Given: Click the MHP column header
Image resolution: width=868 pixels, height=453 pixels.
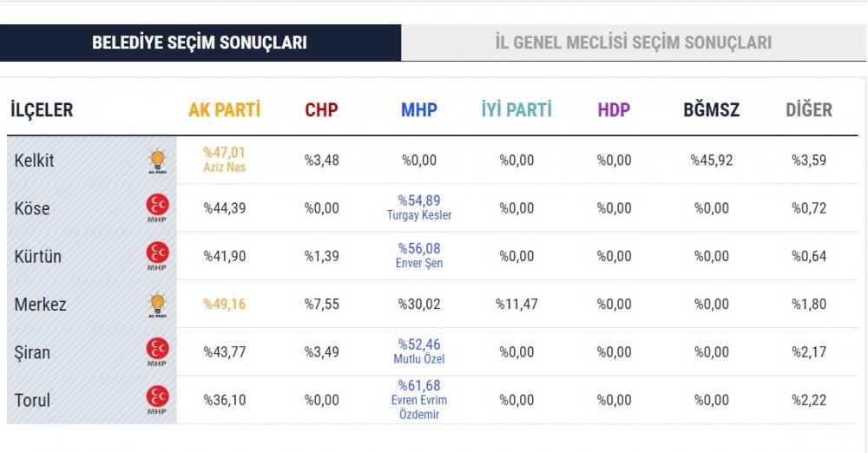Looking at the screenshot, I should click(419, 109).
